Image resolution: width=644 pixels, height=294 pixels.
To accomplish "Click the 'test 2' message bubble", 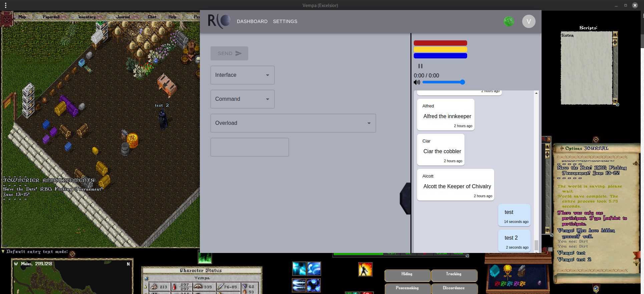I will pos(514,241).
